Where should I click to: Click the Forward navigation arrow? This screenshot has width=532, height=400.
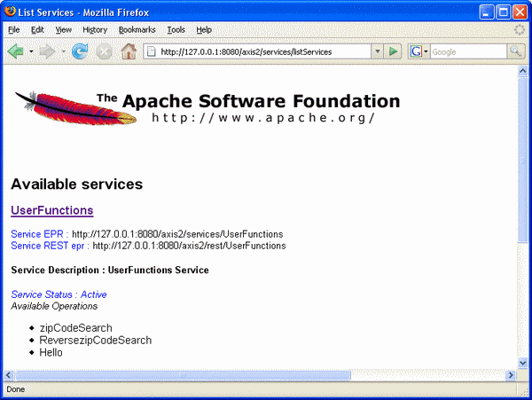(48, 51)
